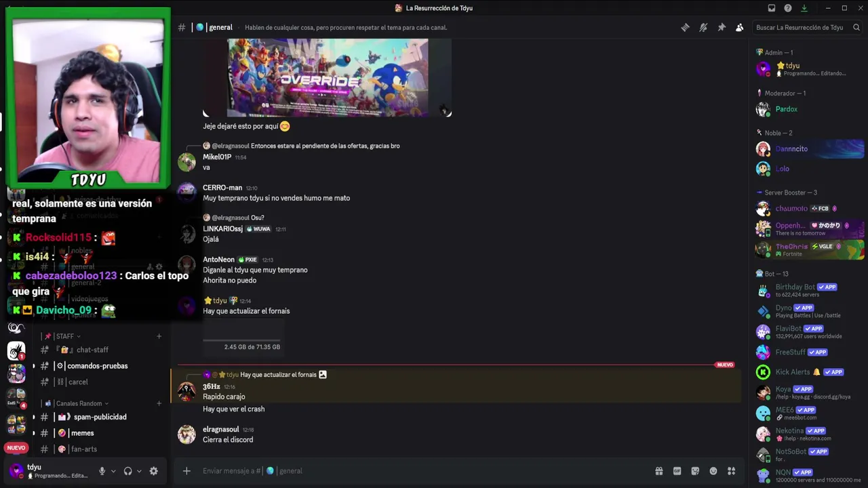868x488 pixels.
Task: Click Mikel01P's avatar in the chat
Action: pyautogui.click(x=186, y=162)
